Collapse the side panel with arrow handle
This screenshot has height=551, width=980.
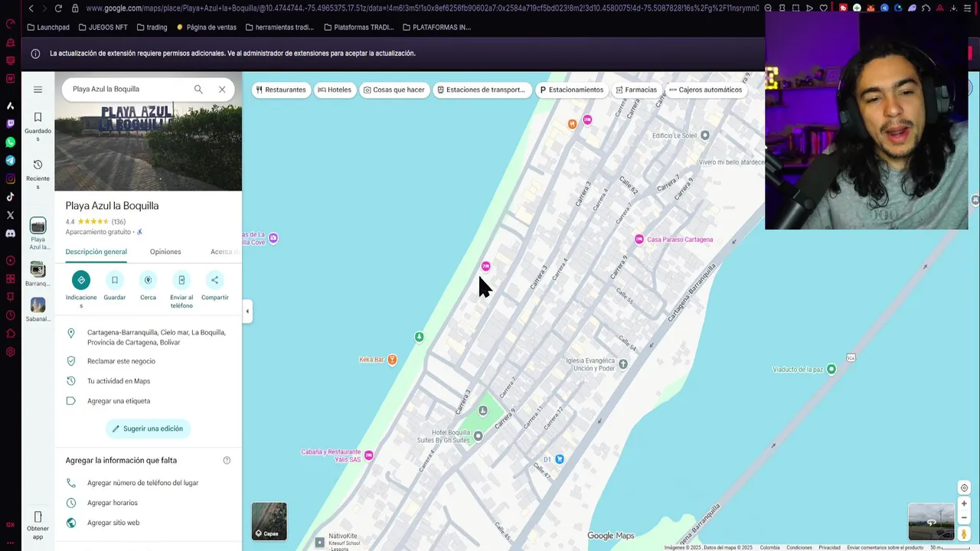click(x=247, y=311)
